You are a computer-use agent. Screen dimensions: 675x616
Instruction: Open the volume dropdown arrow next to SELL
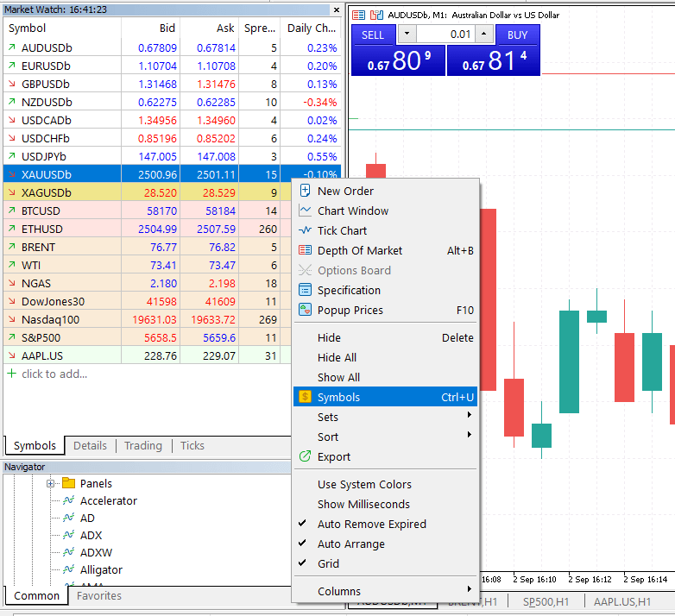coord(407,34)
